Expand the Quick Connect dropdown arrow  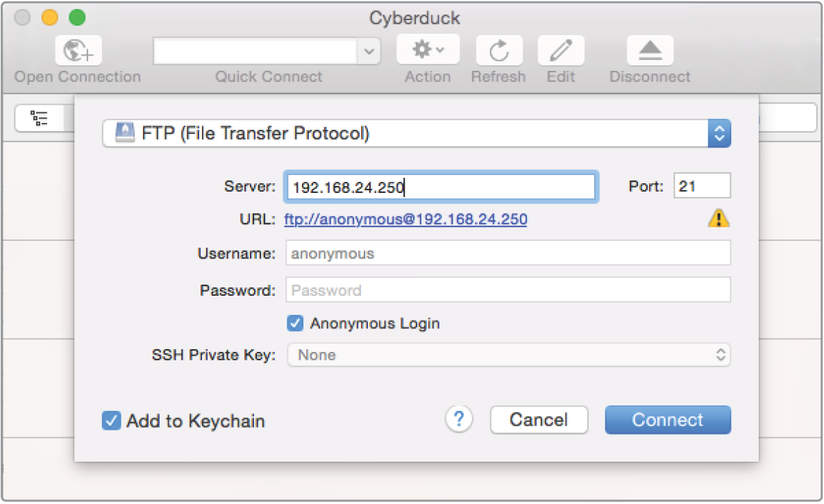369,51
